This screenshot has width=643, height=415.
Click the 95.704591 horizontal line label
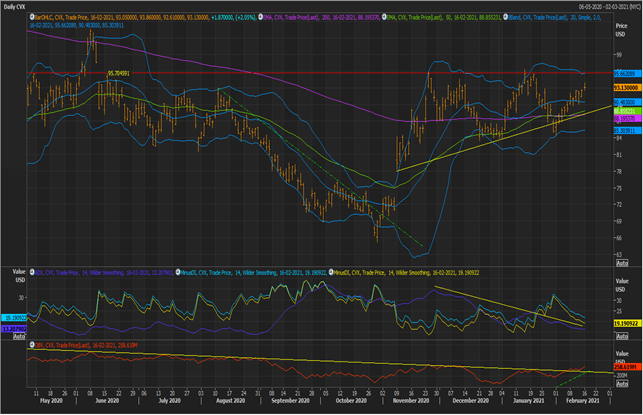[x=119, y=73]
